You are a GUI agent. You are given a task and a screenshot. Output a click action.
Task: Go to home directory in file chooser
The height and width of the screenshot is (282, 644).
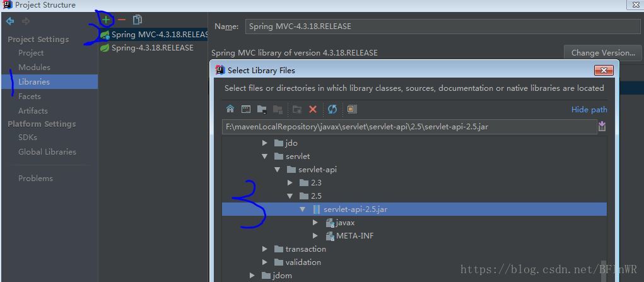[x=230, y=109]
